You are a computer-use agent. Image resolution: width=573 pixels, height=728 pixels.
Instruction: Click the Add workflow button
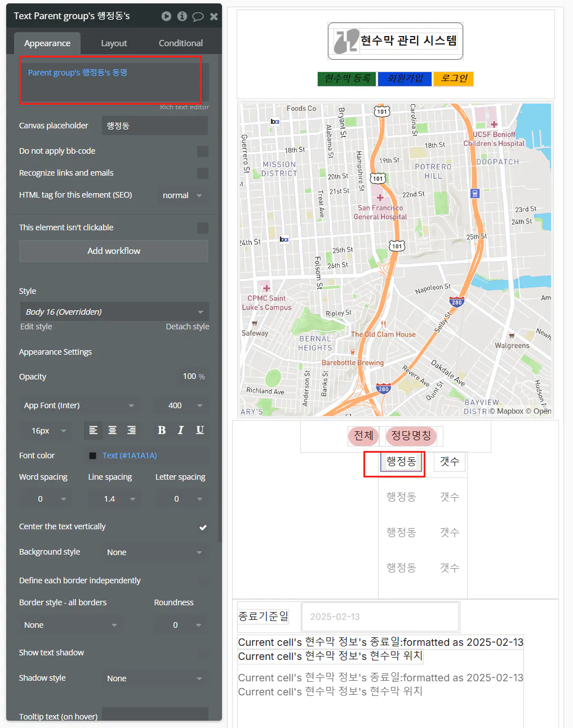pos(113,251)
